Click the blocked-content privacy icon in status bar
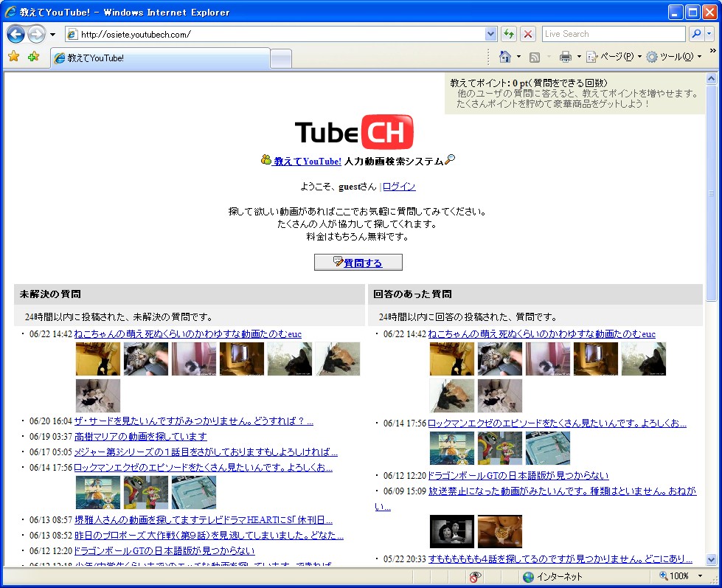 click(475, 576)
